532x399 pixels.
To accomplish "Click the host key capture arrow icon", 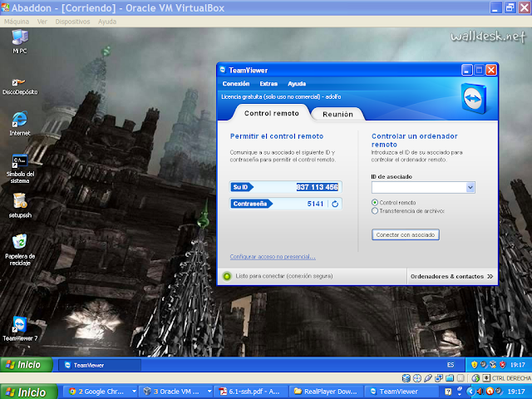I will [486, 378].
